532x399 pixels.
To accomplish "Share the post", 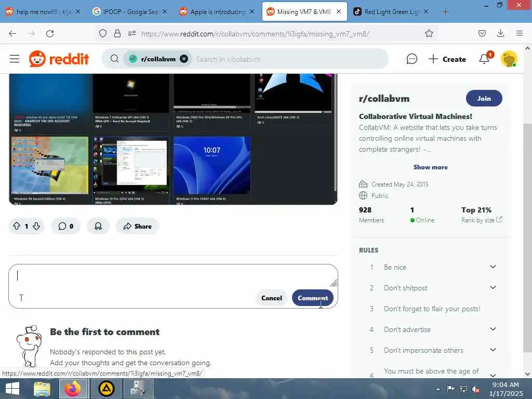I will 137,226.
